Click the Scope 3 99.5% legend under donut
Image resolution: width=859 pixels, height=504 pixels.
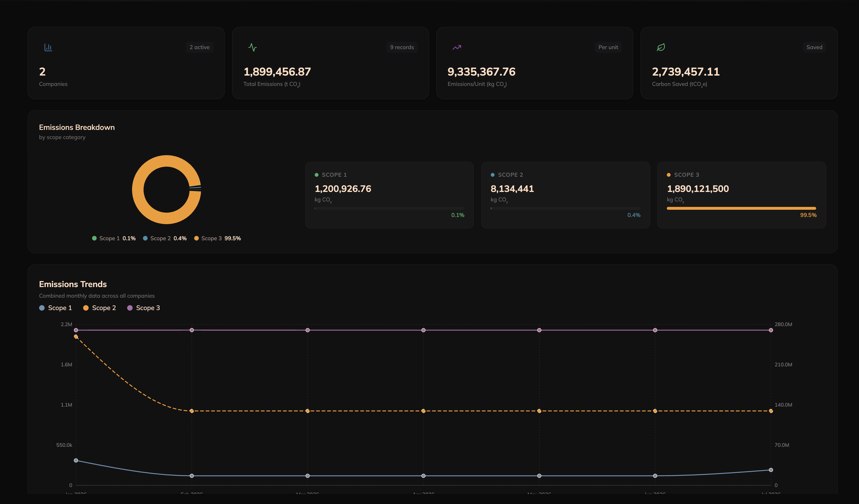coord(217,238)
